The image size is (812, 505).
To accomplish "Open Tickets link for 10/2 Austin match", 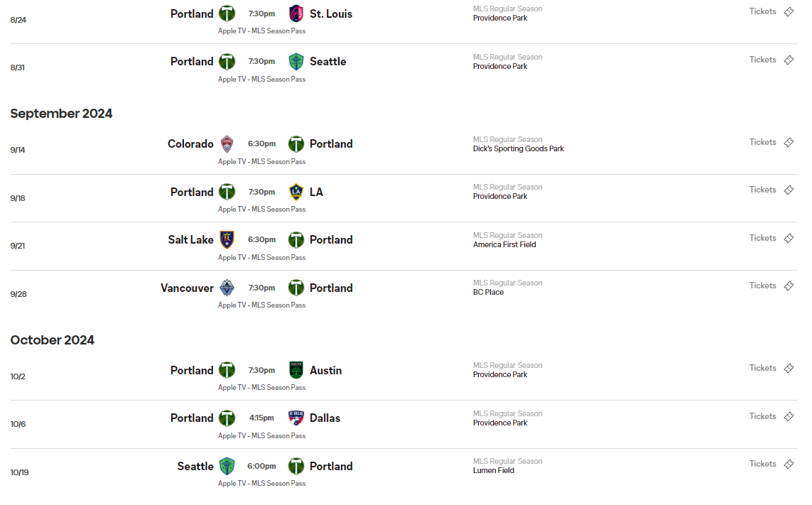I will pyautogui.click(x=762, y=368).
